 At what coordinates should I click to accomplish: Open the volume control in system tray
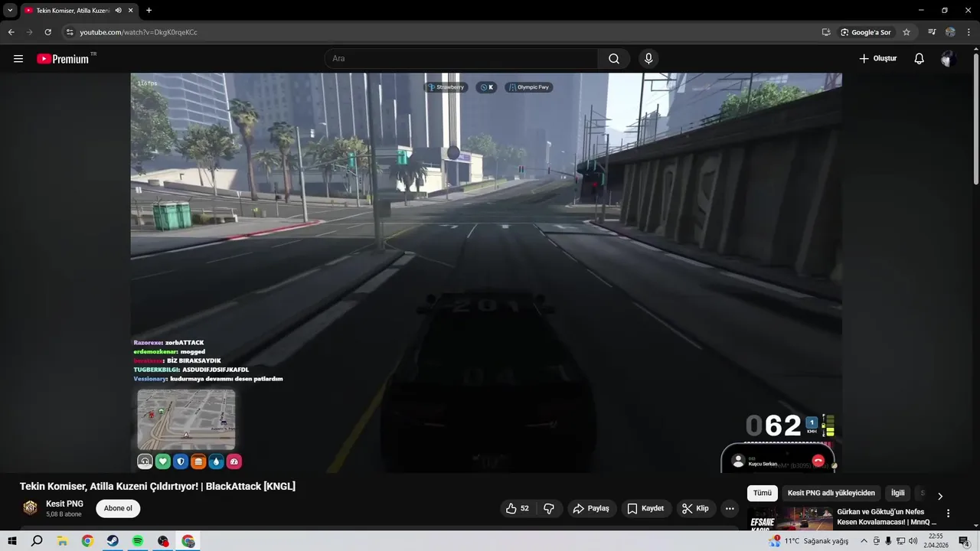pyautogui.click(x=913, y=541)
